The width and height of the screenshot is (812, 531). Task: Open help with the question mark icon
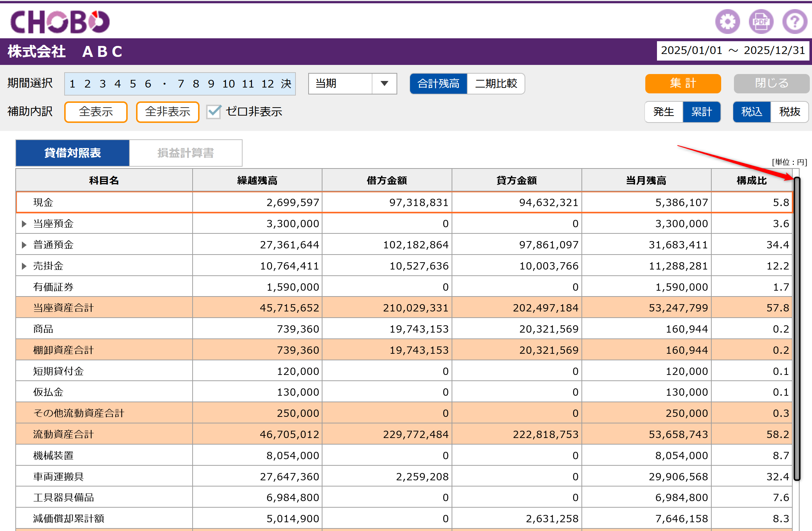[794, 22]
